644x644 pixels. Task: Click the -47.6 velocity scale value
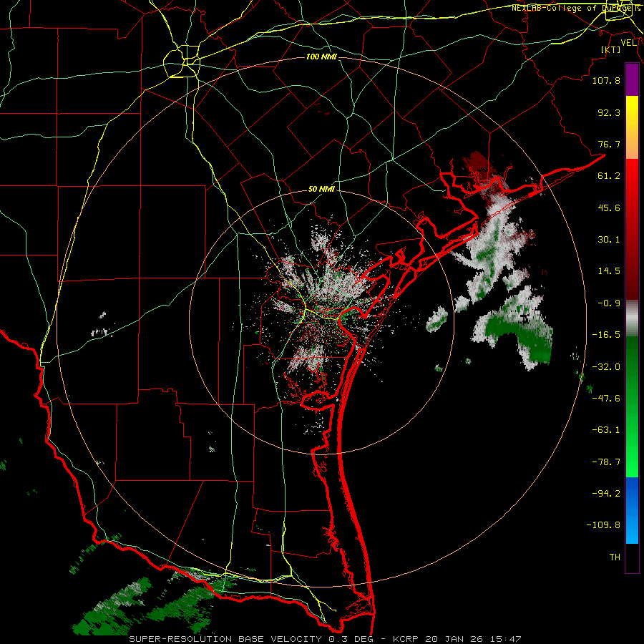click(x=606, y=399)
